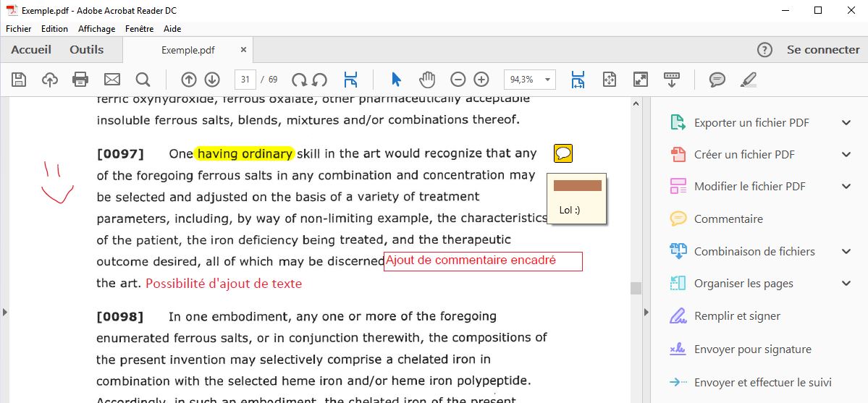This screenshot has width=868, height=403.
Task: Click the Save file icon
Action: coord(19,80)
